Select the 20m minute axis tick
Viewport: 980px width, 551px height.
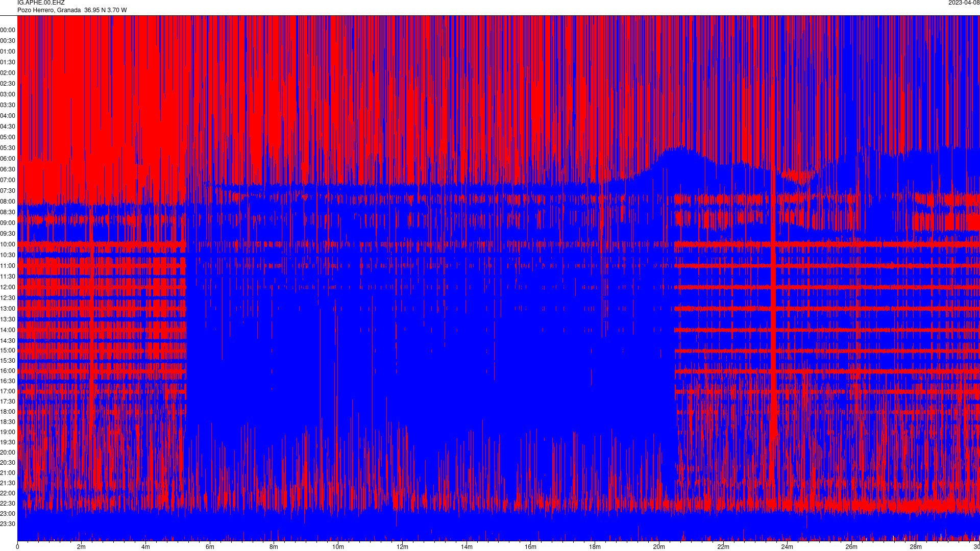pyautogui.click(x=659, y=547)
